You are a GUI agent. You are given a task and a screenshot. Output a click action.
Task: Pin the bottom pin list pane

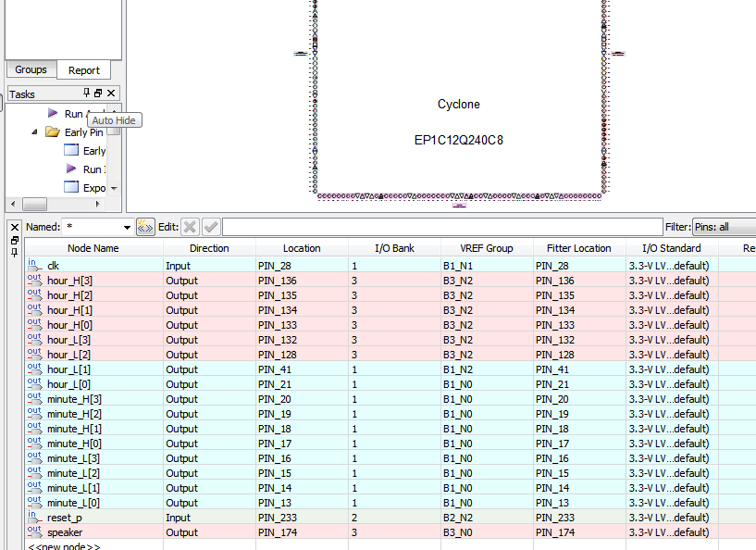(14, 252)
